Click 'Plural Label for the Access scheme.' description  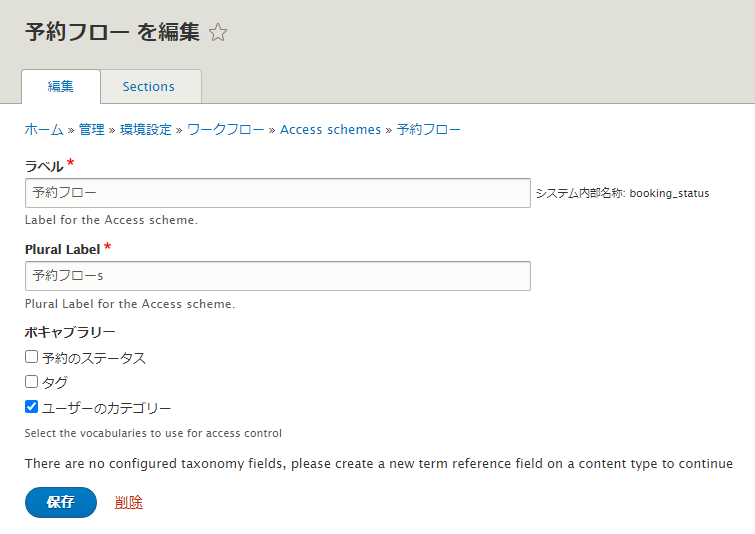[130, 304]
